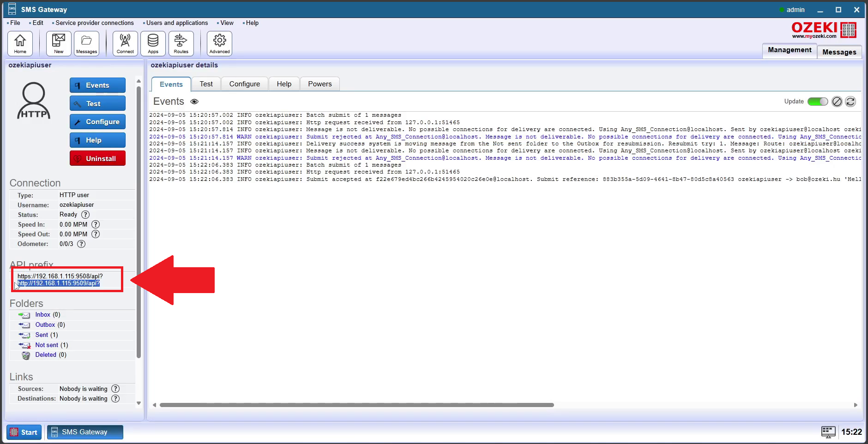868x444 pixels.
Task: Click the HTTP user avatar icon
Action: pyautogui.click(x=34, y=101)
